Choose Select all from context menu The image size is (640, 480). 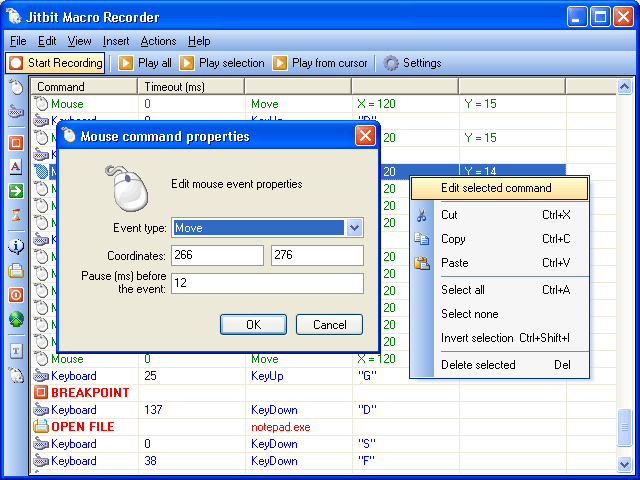coord(500,290)
